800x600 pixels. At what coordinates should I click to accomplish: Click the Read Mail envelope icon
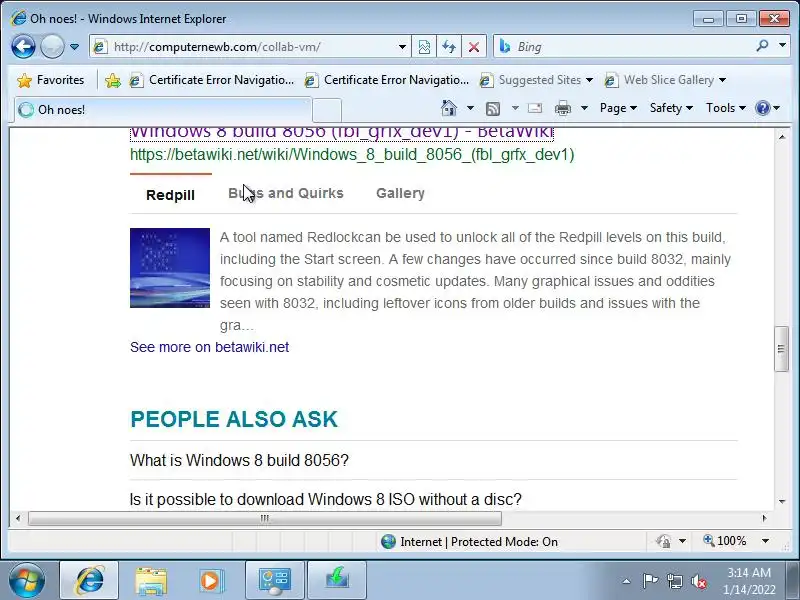pos(535,108)
